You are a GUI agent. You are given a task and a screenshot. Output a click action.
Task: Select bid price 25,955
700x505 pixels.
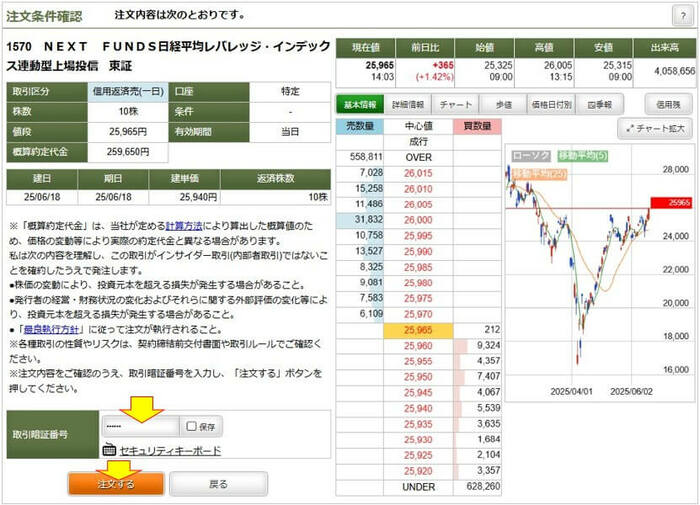418,361
